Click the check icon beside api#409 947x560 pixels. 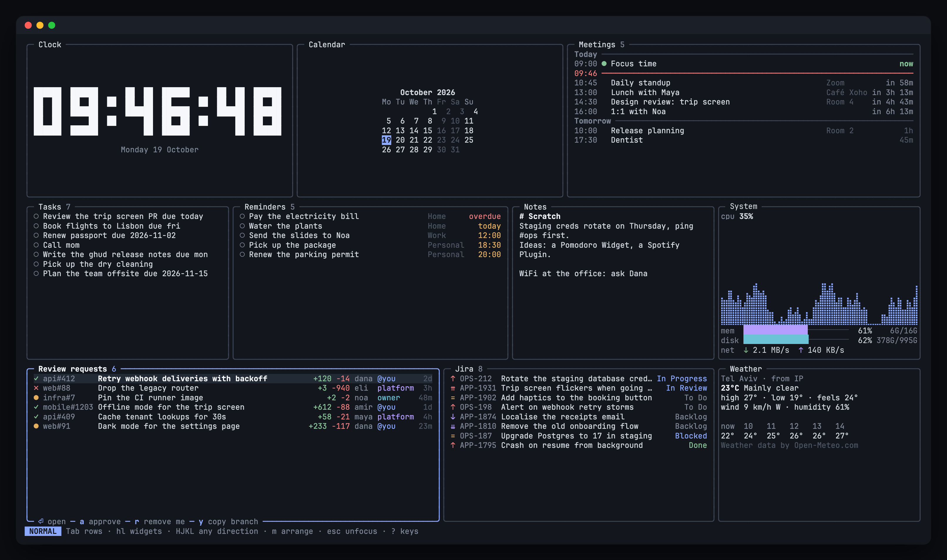[x=36, y=416]
